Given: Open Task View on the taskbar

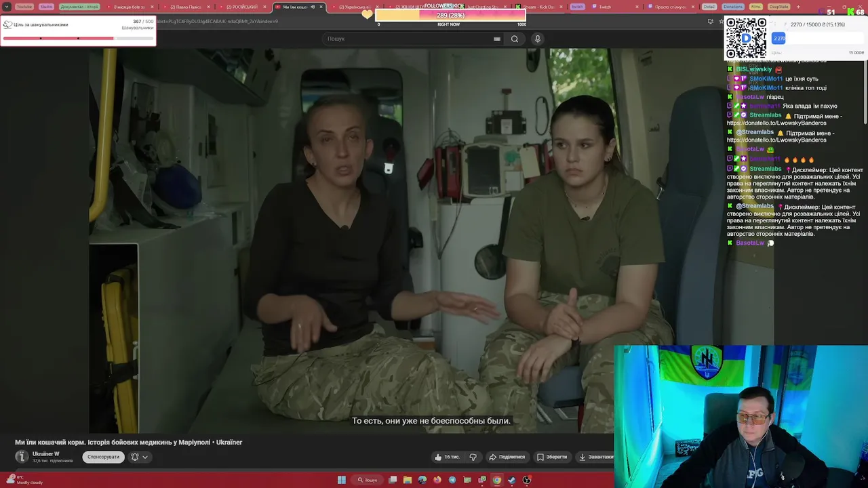Looking at the screenshot, I should (x=393, y=480).
